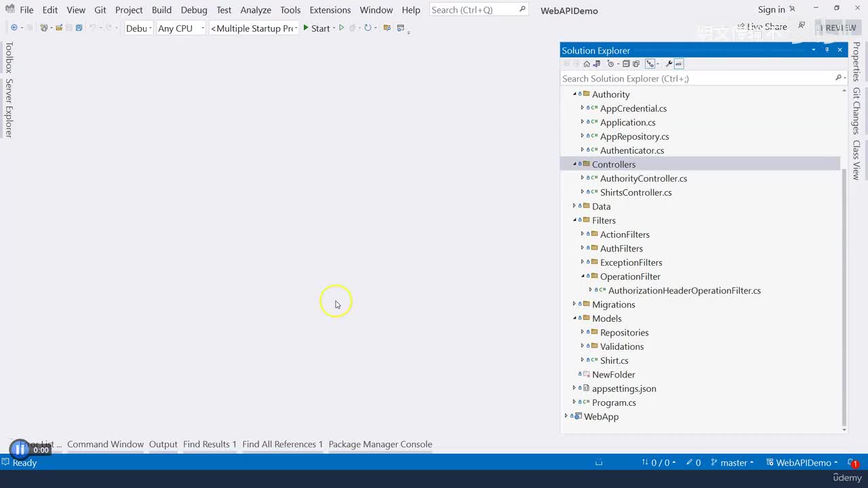Click Start Without Debugging outline arrow
This screenshot has height=488, width=868.
[342, 28]
